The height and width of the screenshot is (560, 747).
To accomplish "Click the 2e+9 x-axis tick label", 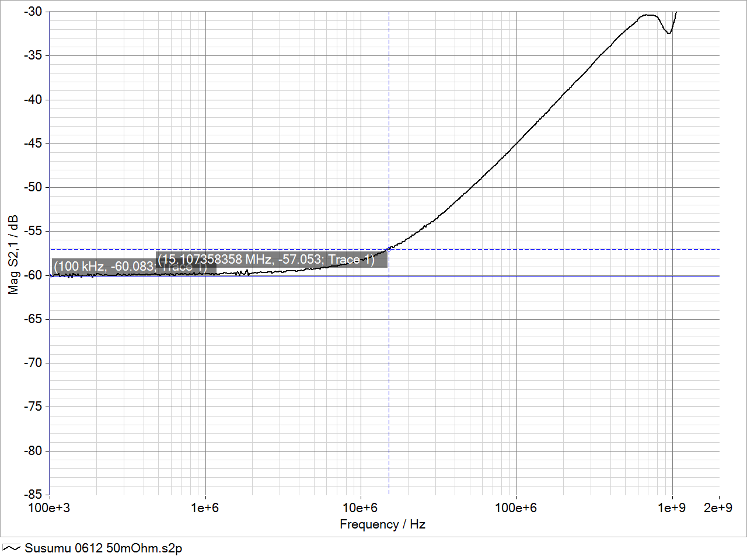I will coord(718,508).
